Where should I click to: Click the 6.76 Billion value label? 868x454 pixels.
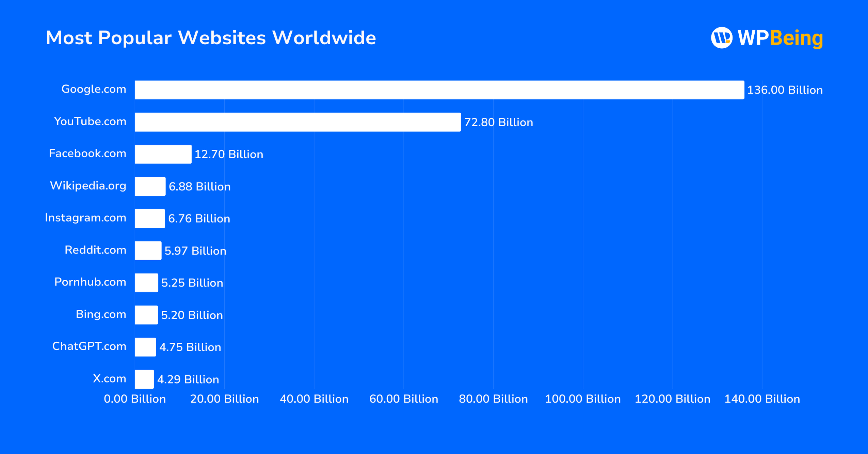199,219
